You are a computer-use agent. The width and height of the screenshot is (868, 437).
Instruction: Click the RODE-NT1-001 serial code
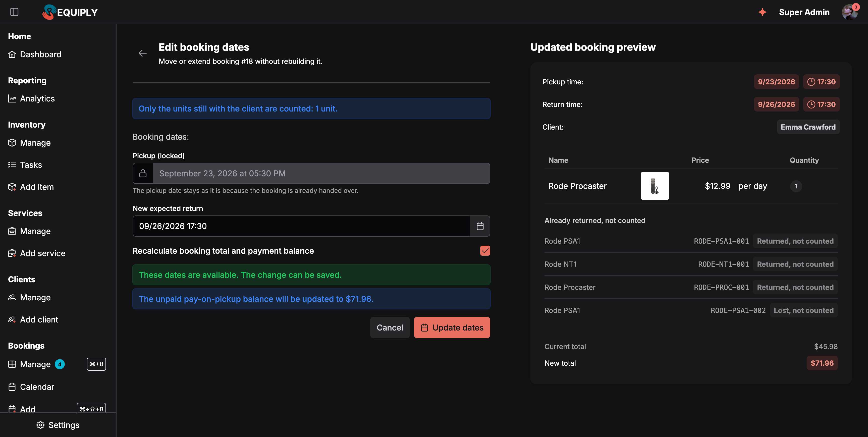point(723,264)
